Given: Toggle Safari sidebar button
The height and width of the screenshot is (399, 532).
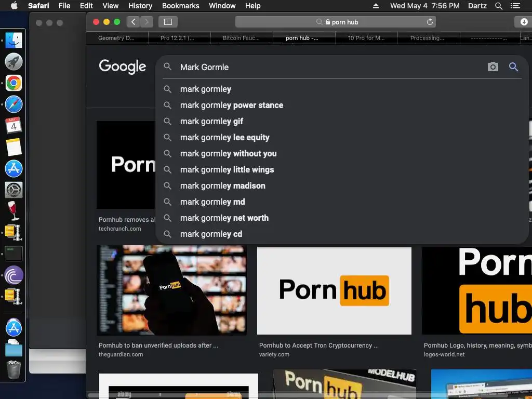Looking at the screenshot, I should tap(168, 22).
